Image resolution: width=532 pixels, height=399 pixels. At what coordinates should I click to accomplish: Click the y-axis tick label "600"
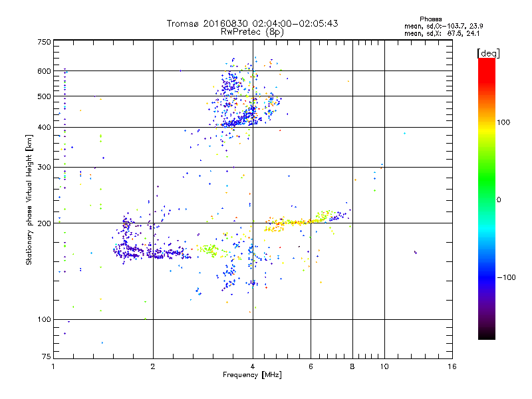pos(45,71)
